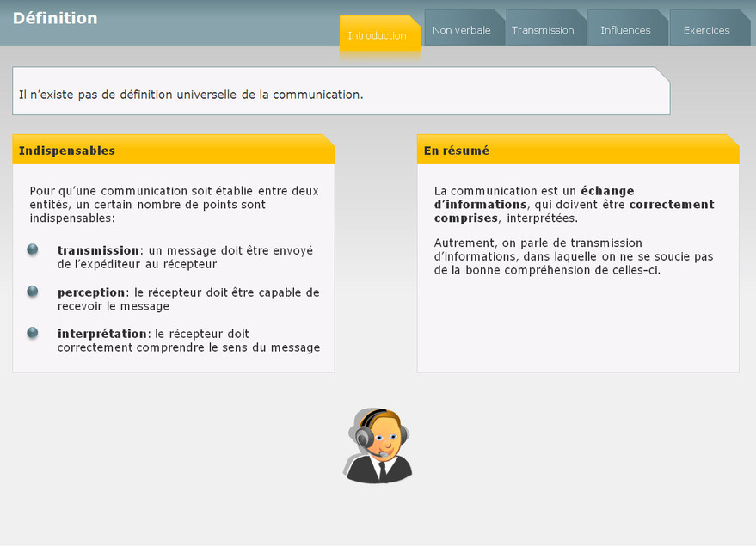Click the bold word transmission in list

coord(98,250)
